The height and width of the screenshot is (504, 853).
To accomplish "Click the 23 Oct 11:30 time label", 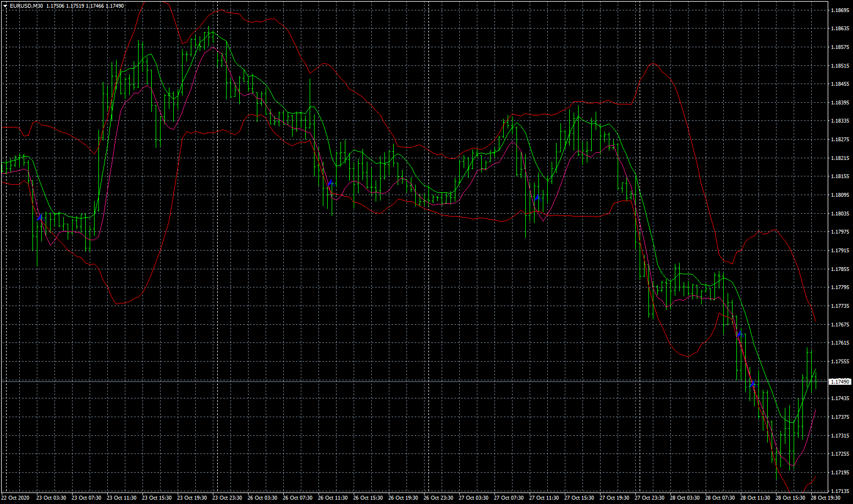I will tap(122, 498).
